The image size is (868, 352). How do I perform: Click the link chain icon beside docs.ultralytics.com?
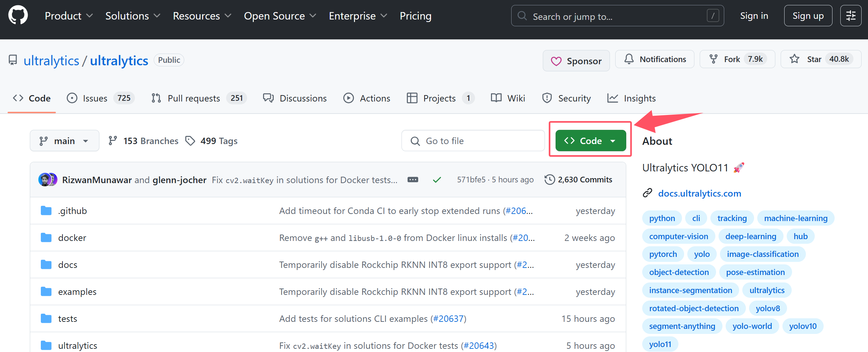click(x=648, y=193)
